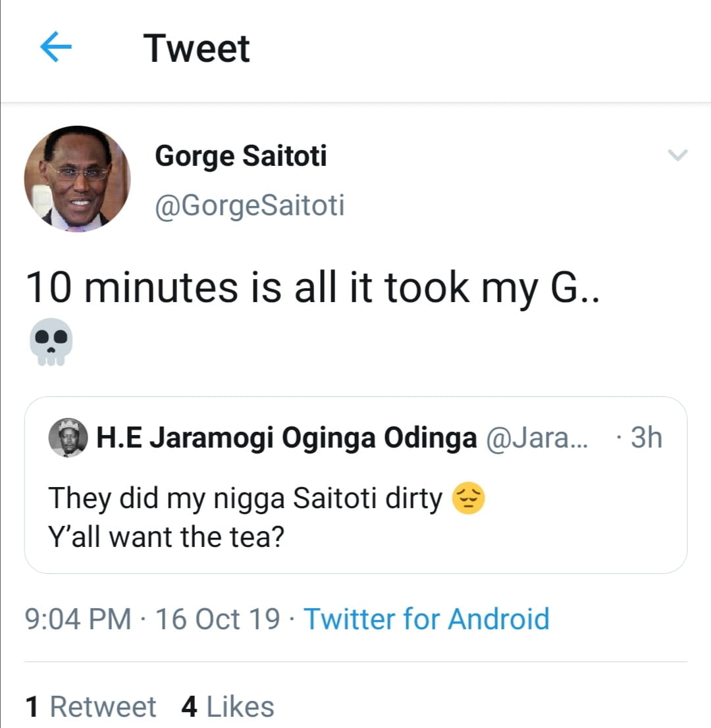Click the "Gorge Saitoti" display name
Viewport: 711px width, 728px height.
(x=241, y=156)
